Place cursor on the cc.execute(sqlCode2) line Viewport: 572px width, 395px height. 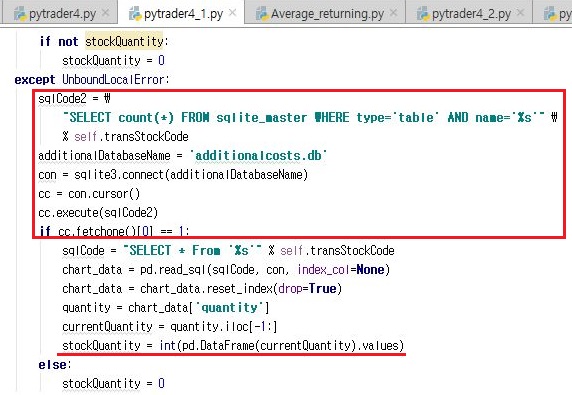[98, 213]
